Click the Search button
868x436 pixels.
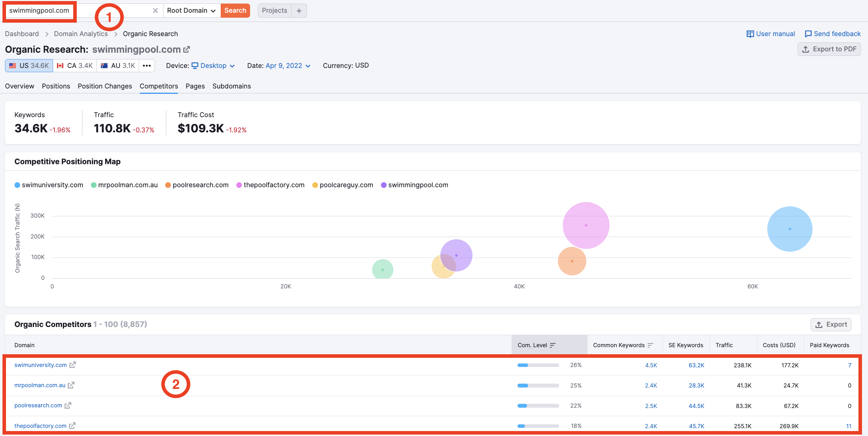(x=235, y=10)
